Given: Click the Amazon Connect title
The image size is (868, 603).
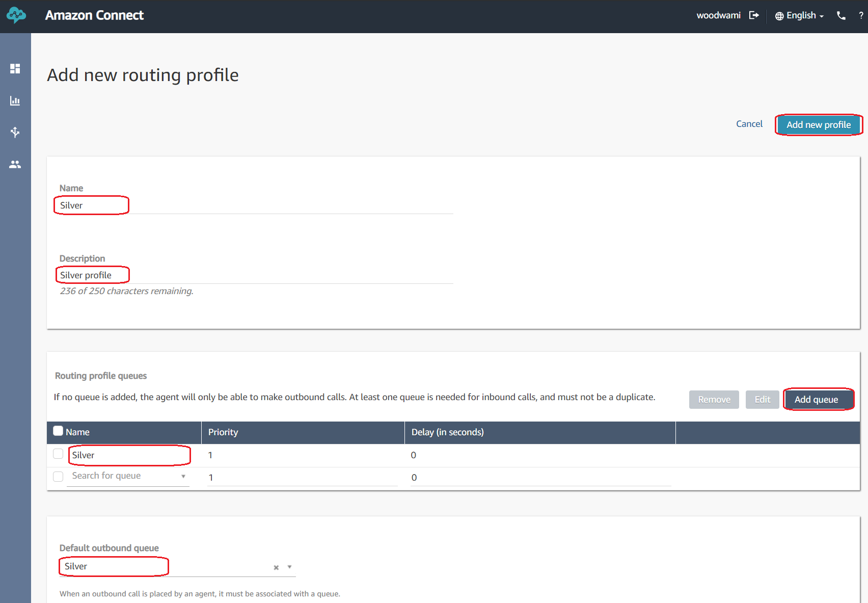Looking at the screenshot, I should click(x=94, y=15).
